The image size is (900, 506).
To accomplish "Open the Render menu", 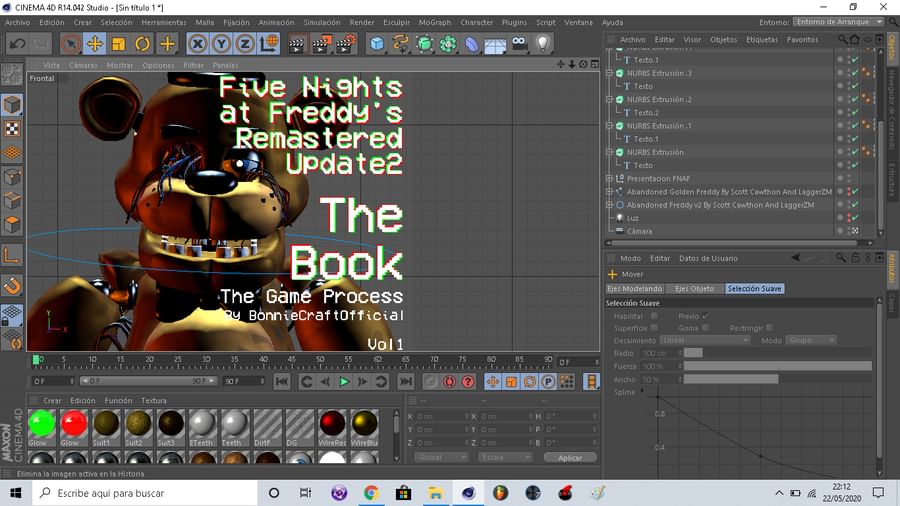I will click(x=362, y=22).
